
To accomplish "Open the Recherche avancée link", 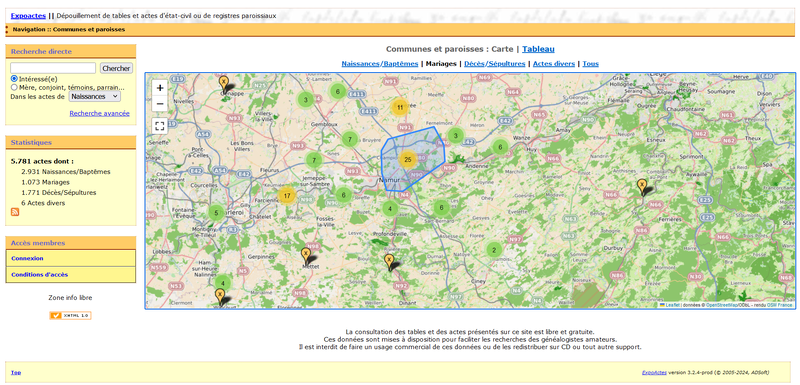I will pyautogui.click(x=99, y=113).
